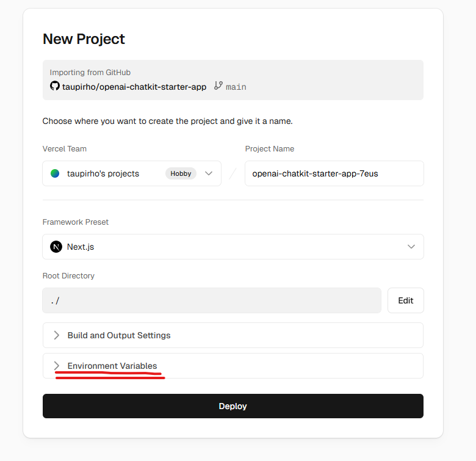Click Edit next to Root Directory
This screenshot has height=461, width=476.
(405, 300)
